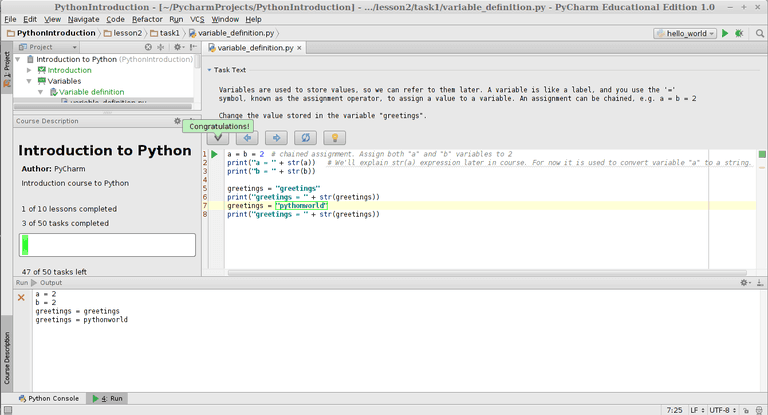Click PythonIntroduction breadcrumb
Viewport: 768px width, 415px height.
click(51, 33)
